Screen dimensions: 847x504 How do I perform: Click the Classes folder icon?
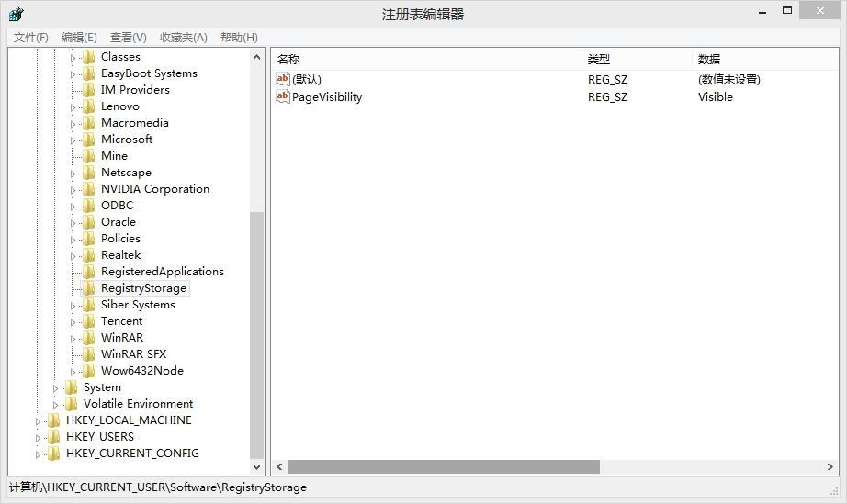pyautogui.click(x=88, y=57)
